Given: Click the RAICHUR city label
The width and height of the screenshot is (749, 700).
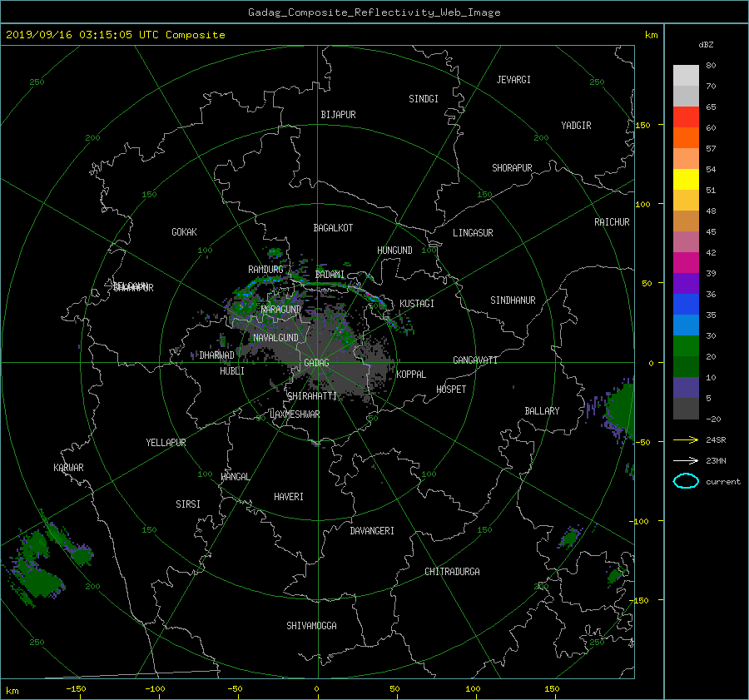Looking at the screenshot, I should coord(612,222).
